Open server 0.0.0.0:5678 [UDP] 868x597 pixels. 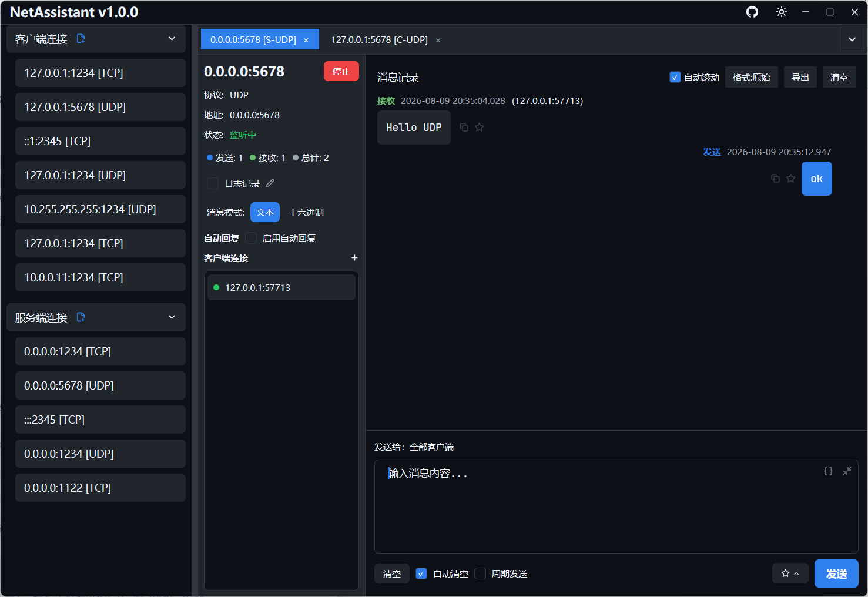pos(100,385)
